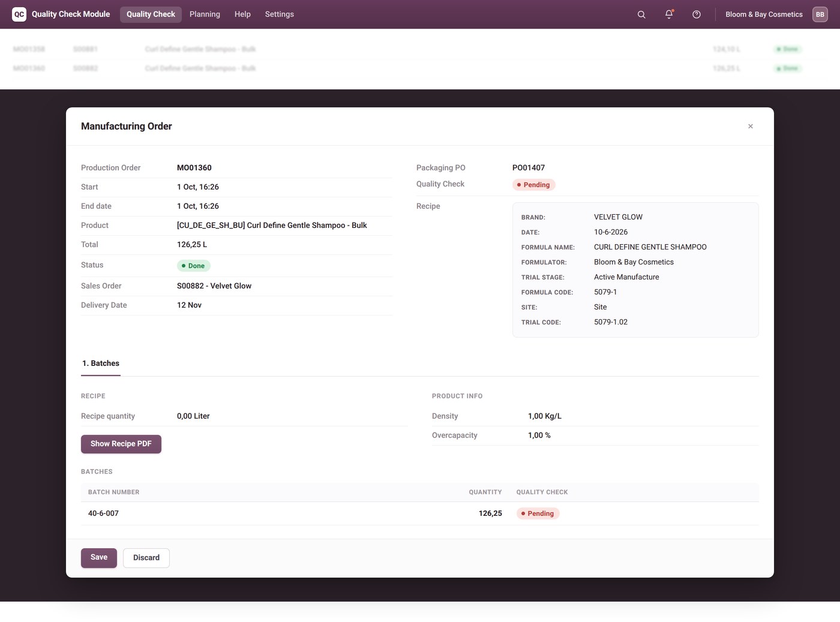Discard changes to the order
Image resolution: width=840 pixels, height=622 pixels.
(x=146, y=558)
